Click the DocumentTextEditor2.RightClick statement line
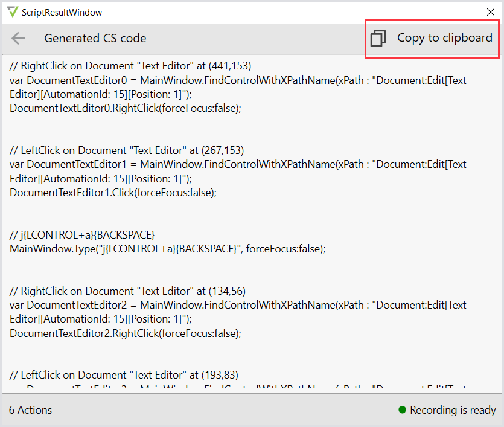This screenshot has height=427, width=504. pos(125,333)
